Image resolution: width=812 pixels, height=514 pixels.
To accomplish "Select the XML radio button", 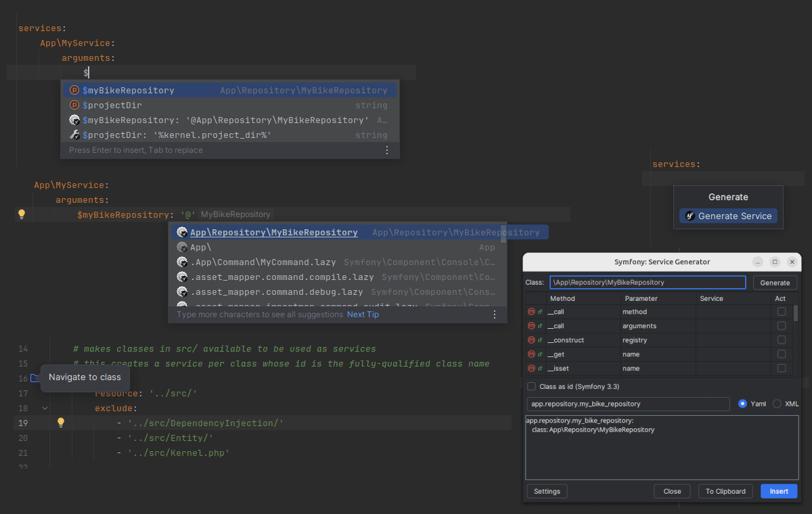I will click(777, 404).
